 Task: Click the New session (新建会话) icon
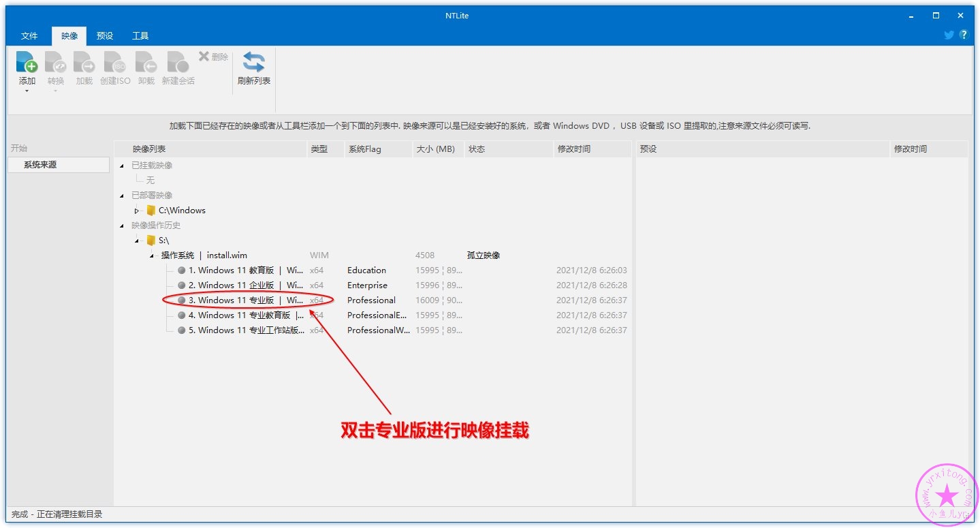coord(178,62)
